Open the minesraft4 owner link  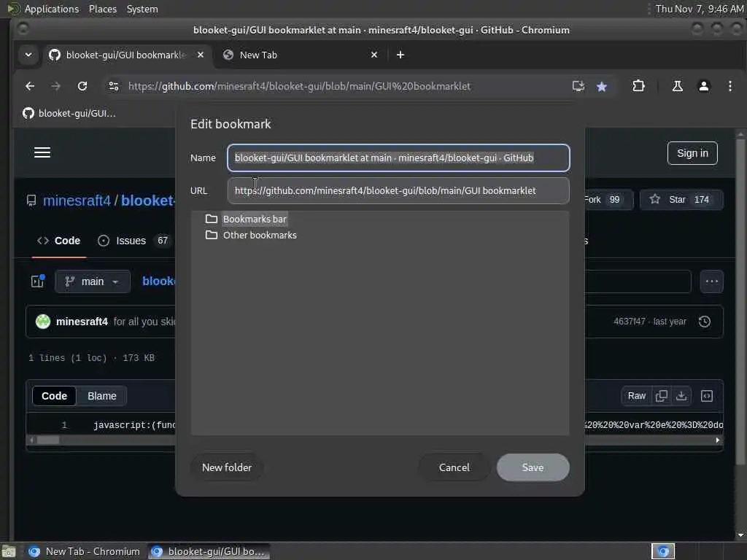point(77,201)
